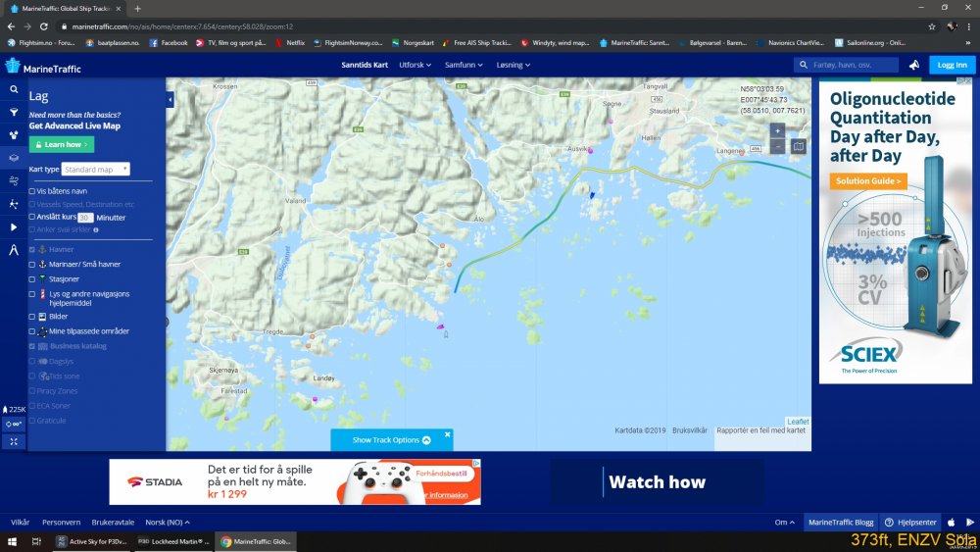Image resolution: width=980 pixels, height=552 pixels.
Task: Enable Mine tilpassede områder checkbox
Action: click(x=32, y=331)
